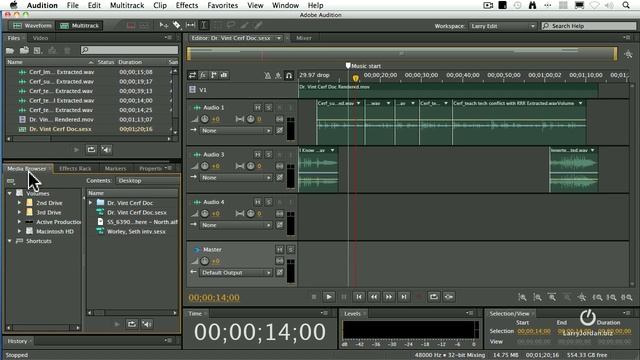Open a file in the Files panel
This screenshot has height=360, width=640.
[10, 50]
